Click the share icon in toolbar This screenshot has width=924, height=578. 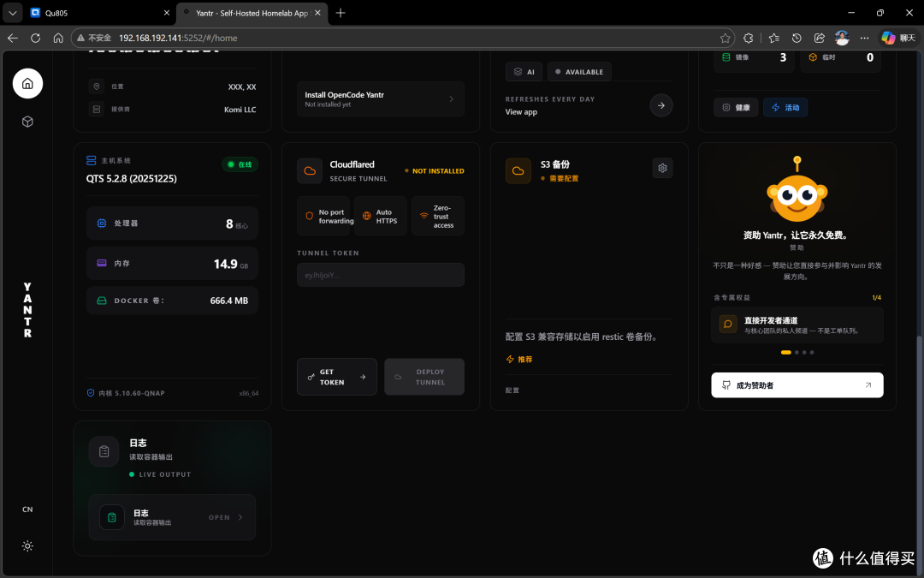pos(819,38)
